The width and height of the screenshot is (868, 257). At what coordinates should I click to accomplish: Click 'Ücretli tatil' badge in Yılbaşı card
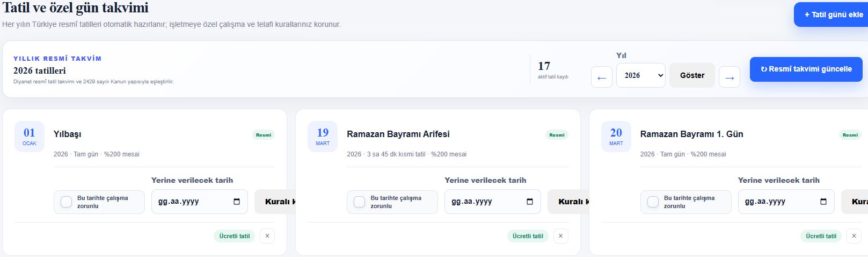[x=235, y=236]
